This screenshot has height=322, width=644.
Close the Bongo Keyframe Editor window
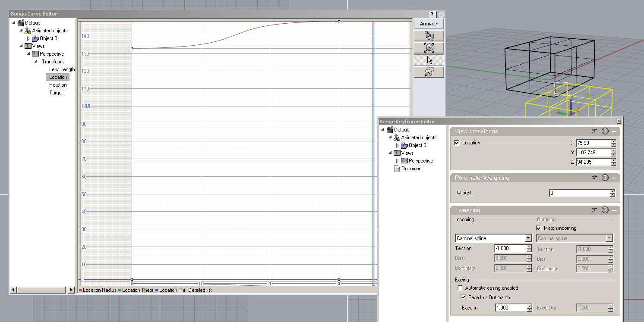(619, 122)
